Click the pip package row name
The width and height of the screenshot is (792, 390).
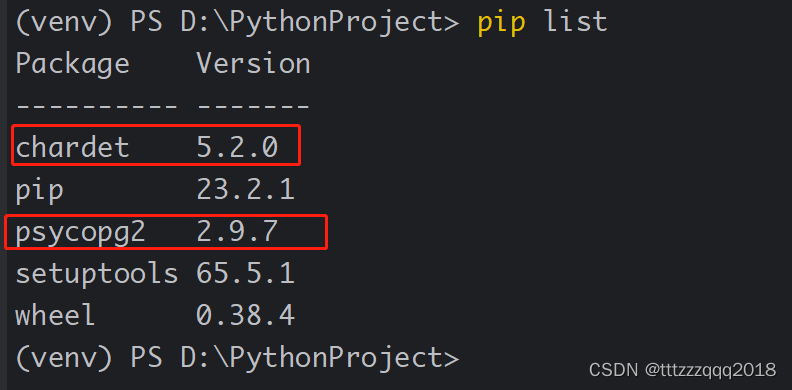tap(39, 192)
